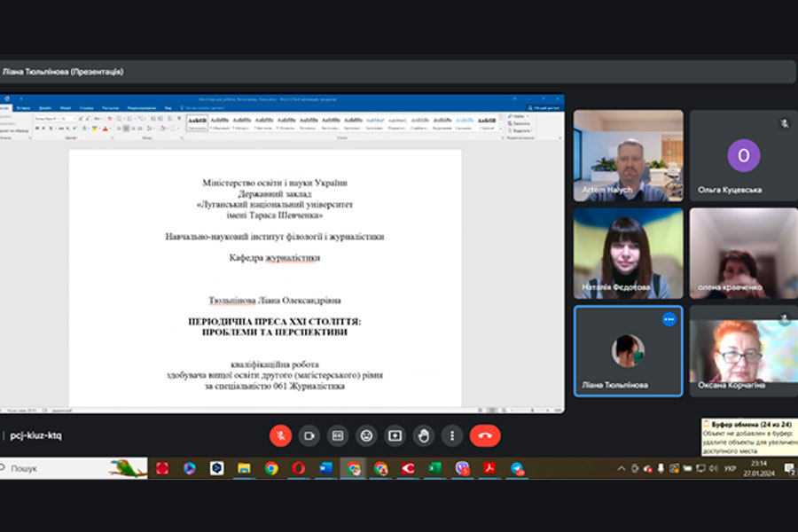Open options dots on Ліана Тюльпінова tile

click(669, 319)
